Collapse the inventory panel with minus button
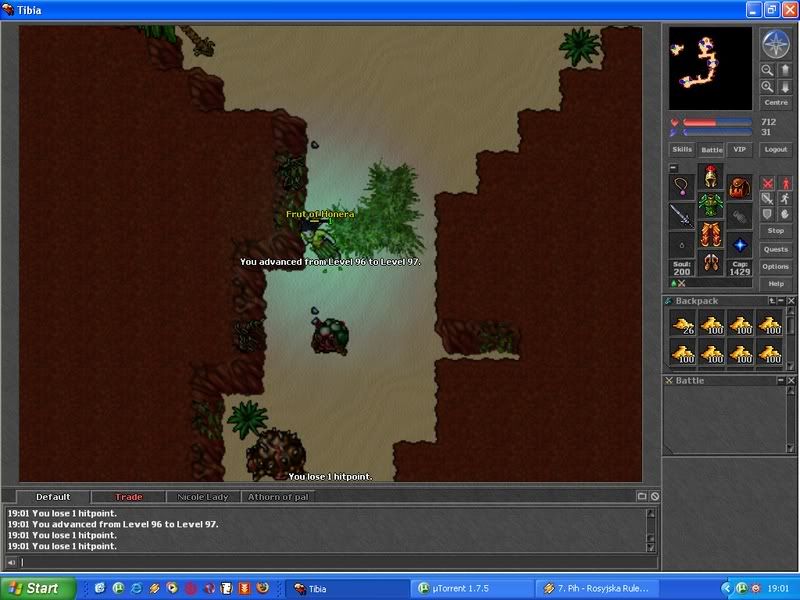800x600 pixels. point(673,168)
